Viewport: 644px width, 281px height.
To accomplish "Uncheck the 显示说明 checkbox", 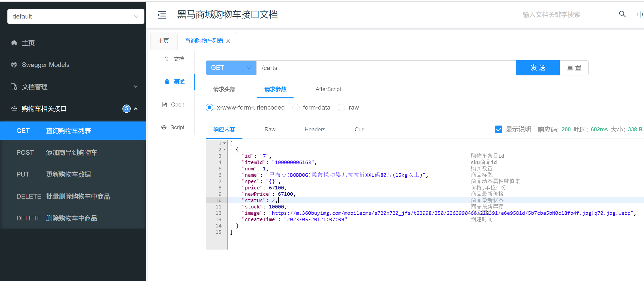I will [x=498, y=129].
